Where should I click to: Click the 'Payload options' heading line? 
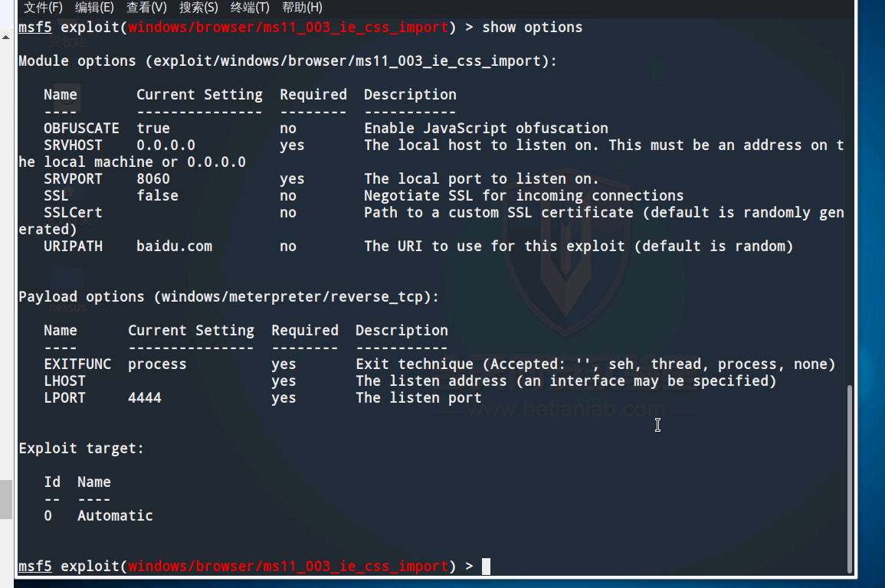pos(228,297)
